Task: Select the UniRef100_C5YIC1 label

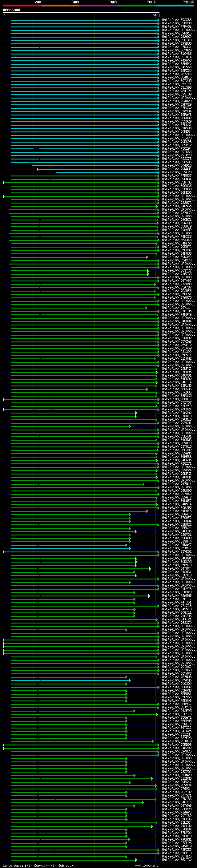Action: tap(177, 84)
